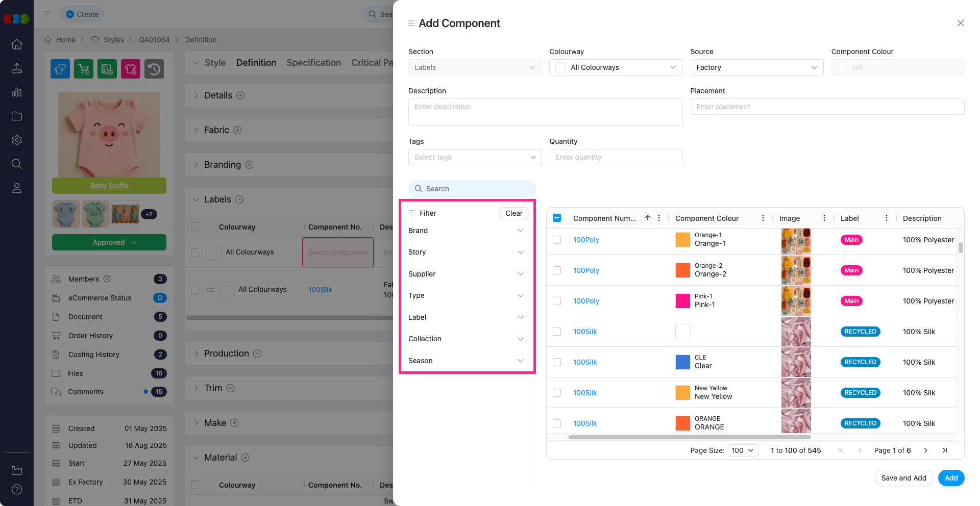
Task: Open search from the left sidebar
Action: 17,164
